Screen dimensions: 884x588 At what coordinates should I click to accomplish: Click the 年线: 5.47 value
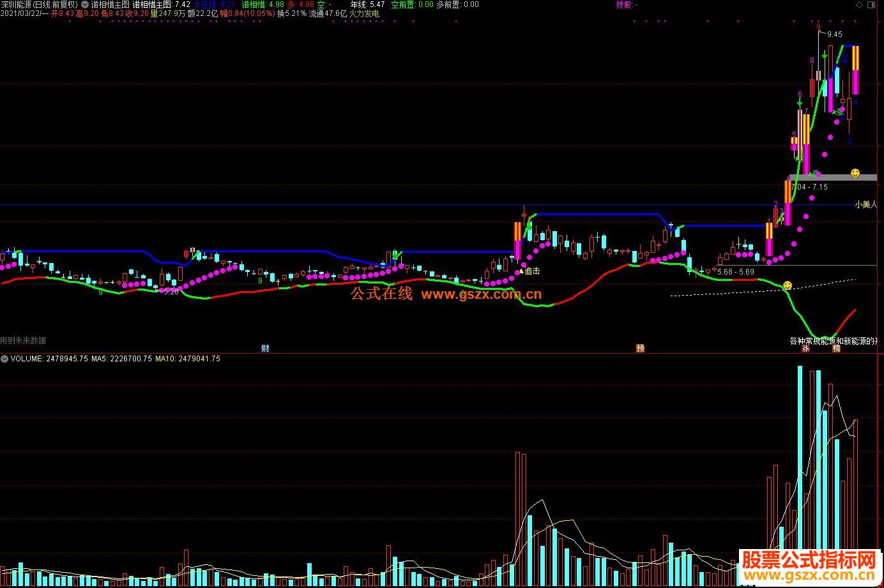click(x=367, y=4)
